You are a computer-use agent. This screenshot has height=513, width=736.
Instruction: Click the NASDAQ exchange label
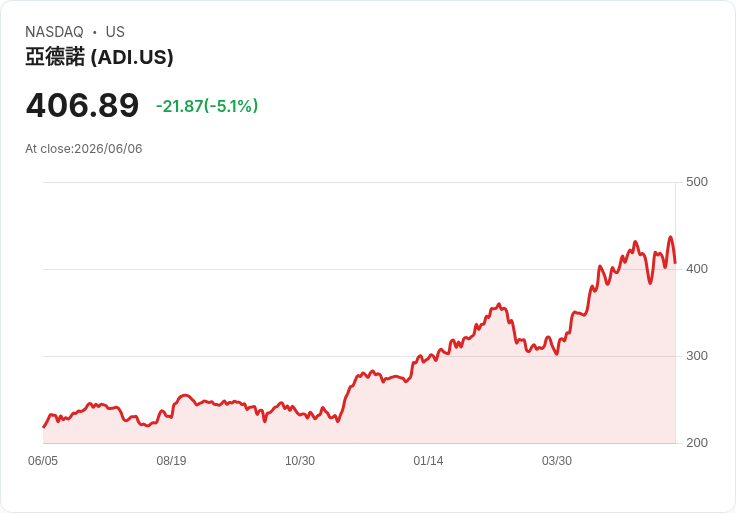click(54, 32)
